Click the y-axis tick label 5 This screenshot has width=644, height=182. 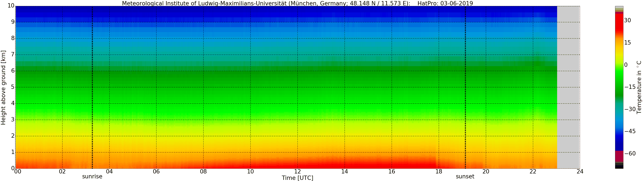click(x=13, y=87)
